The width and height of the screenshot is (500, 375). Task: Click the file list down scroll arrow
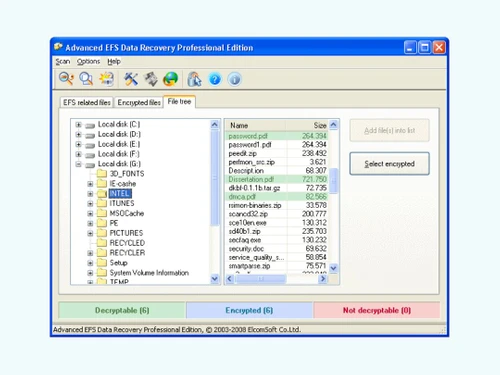333,268
